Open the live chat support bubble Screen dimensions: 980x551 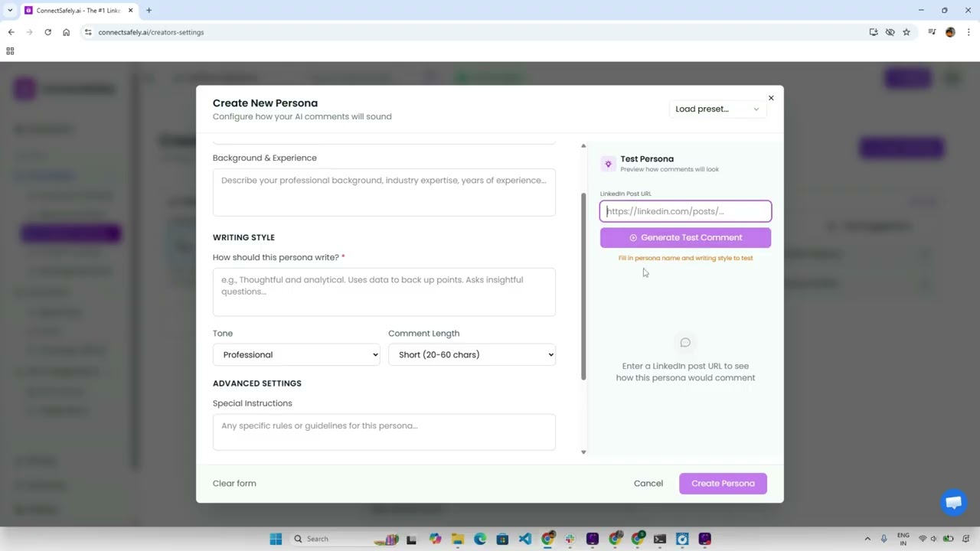pos(953,503)
